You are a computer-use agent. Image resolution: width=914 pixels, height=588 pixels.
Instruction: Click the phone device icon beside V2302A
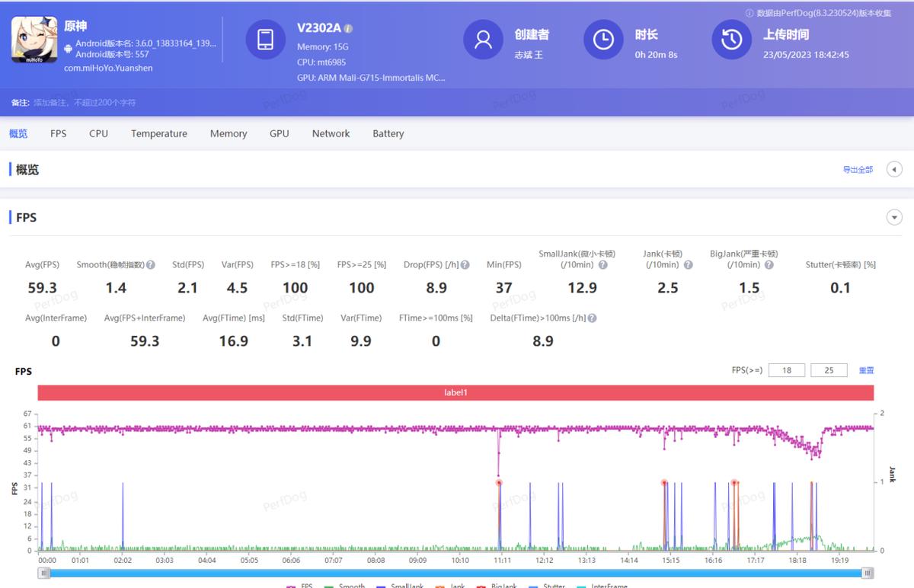point(265,39)
